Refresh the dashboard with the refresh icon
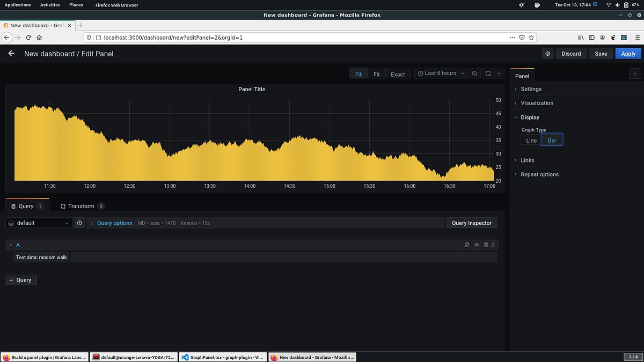The height and width of the screenshot is (362, 644). pyautogui.click(x=487, y=73)
